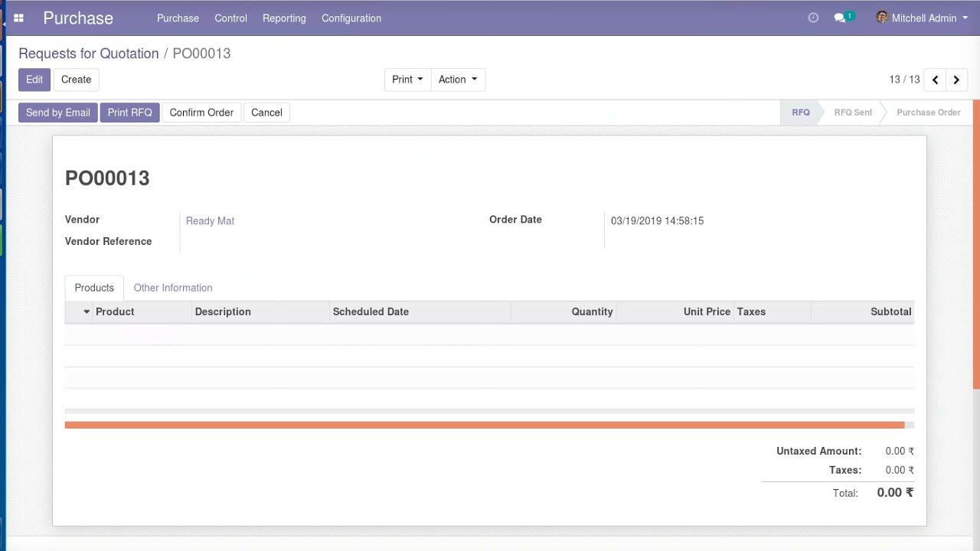Click Send by Email button

click(x=58, y=112)
